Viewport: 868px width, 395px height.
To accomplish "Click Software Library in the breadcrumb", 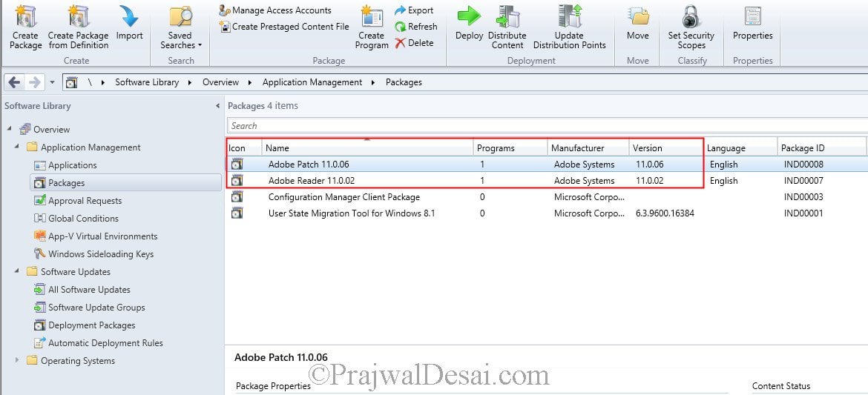I will click(147, 82).
